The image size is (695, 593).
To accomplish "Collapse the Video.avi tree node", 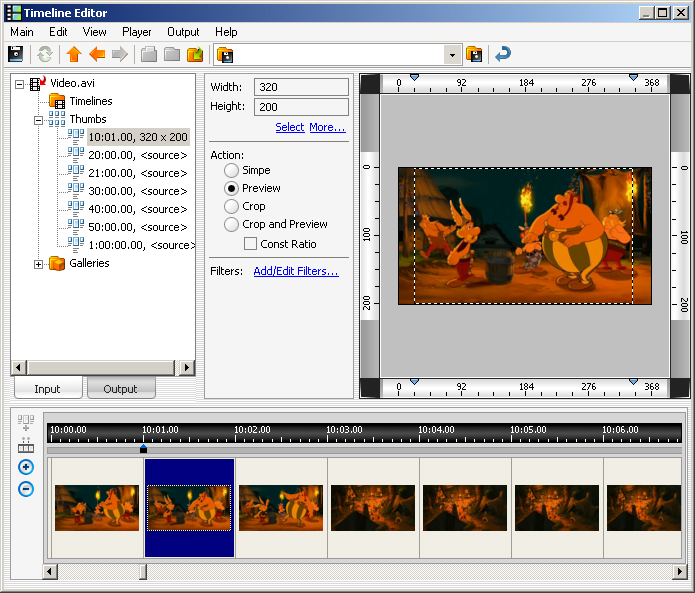I will coord(20,84).
